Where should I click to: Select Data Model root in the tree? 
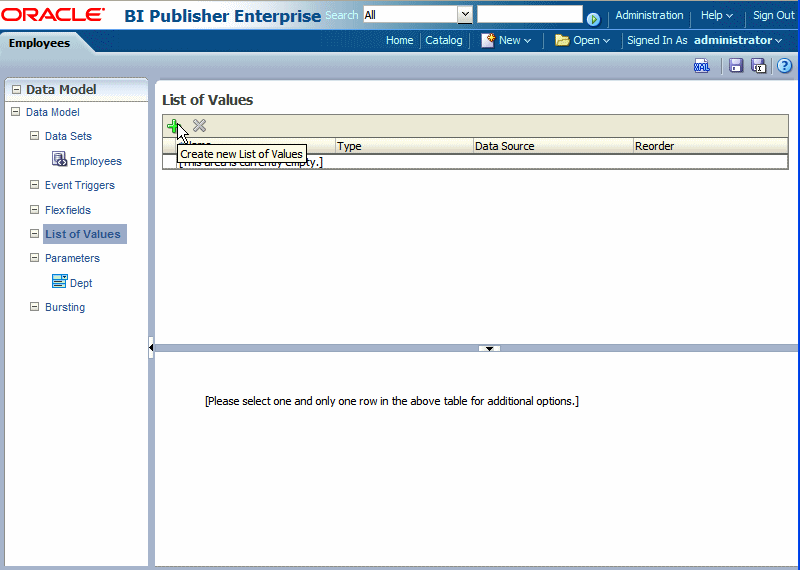coord(53,112)
